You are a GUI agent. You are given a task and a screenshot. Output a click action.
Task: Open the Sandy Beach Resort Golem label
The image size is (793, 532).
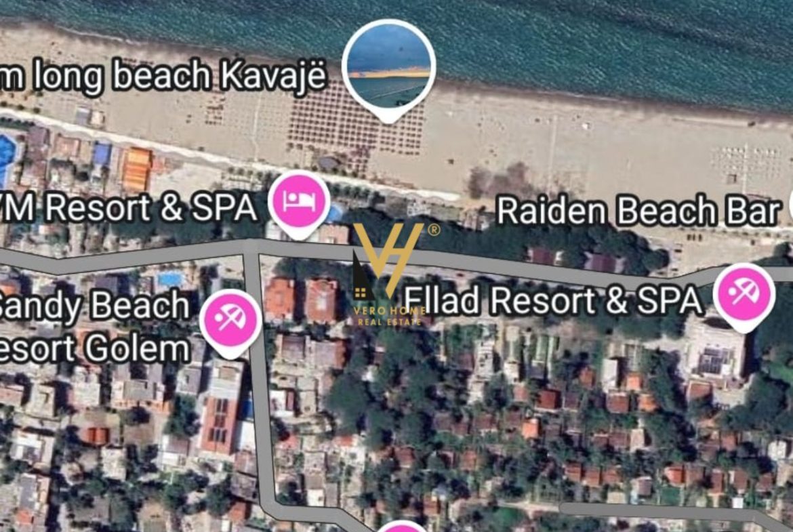click(x=95, y=326)
